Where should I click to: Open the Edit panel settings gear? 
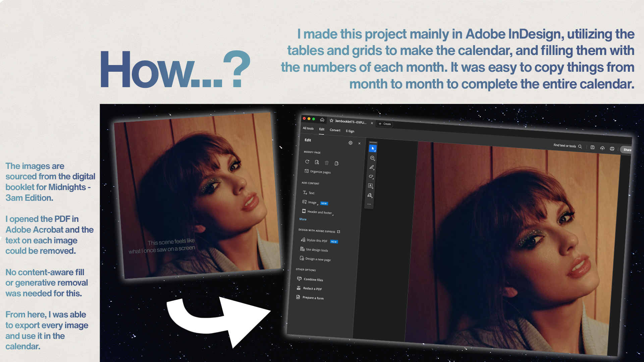coord(351,143)
